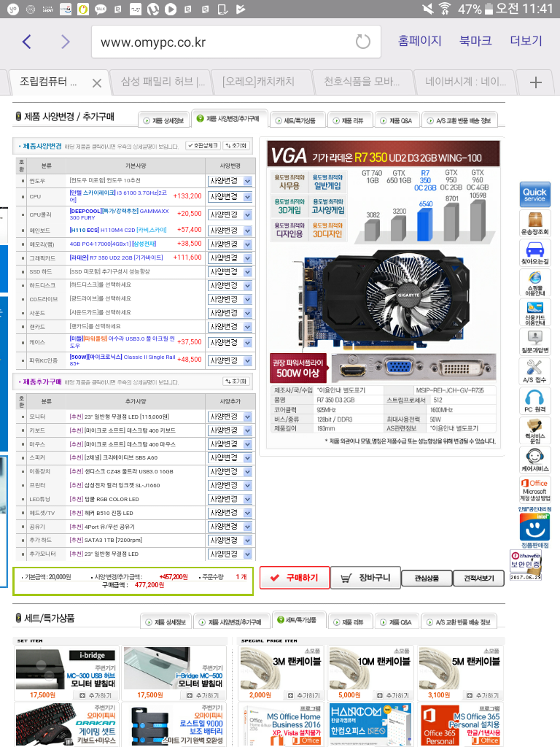
Task: Go forward with the browser forward arrow
Action: tap(65, 42)
